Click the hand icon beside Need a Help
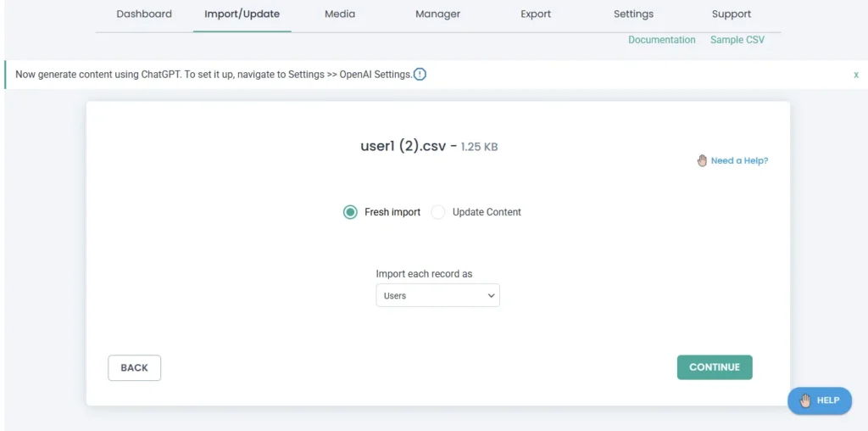Viewport: 868px width, 431px height. [x=702, y=160]
